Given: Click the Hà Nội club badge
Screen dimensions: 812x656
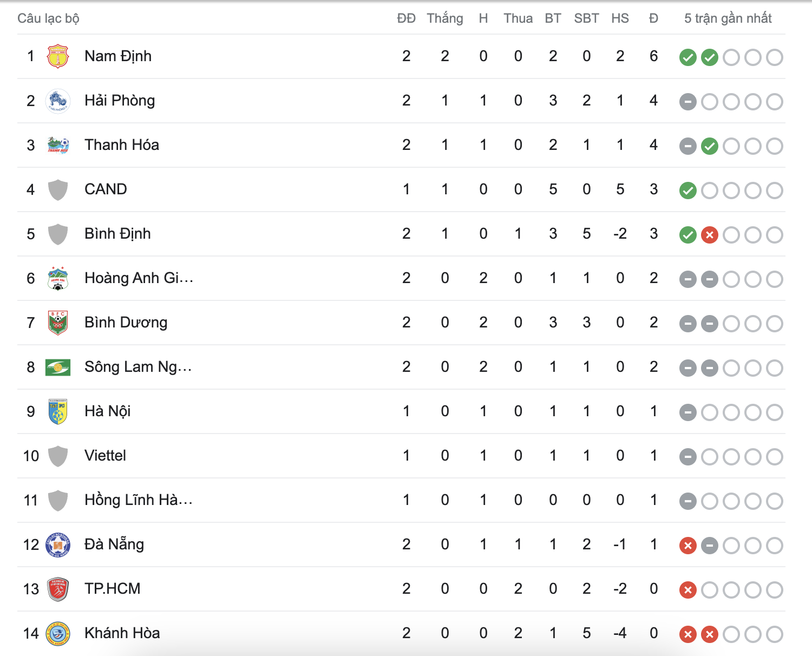Looking at the screenshot, I should (57, 411).
